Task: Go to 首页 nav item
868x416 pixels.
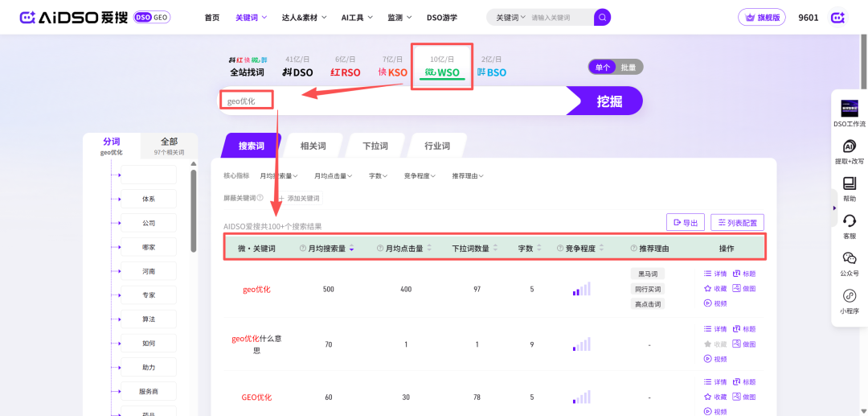Action: (211, 17)
